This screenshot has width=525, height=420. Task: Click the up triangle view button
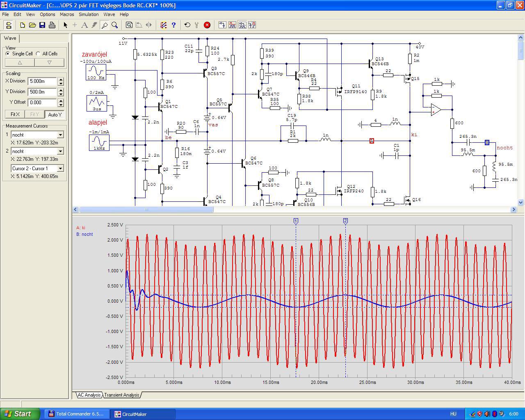click(x=20, y=63)
